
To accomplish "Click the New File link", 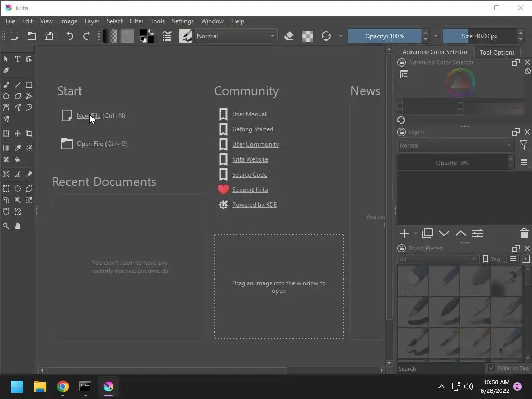I will (x=88, y=116).
